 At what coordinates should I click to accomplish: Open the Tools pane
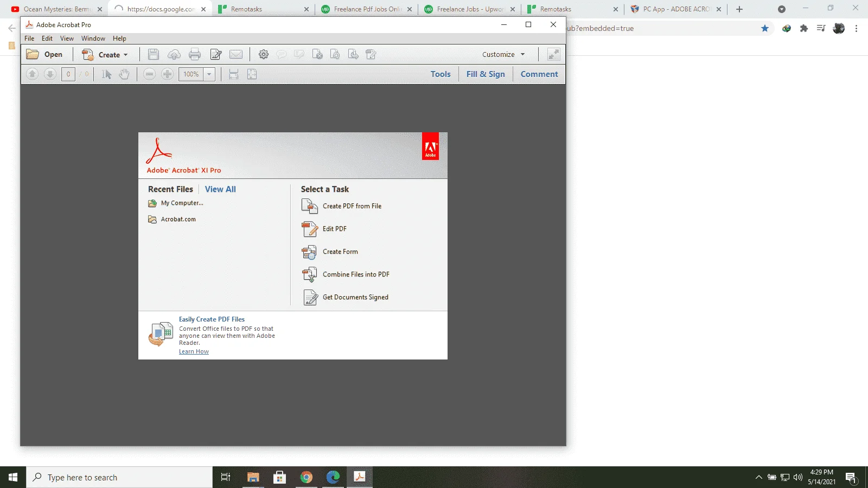[x=441, y=74]
